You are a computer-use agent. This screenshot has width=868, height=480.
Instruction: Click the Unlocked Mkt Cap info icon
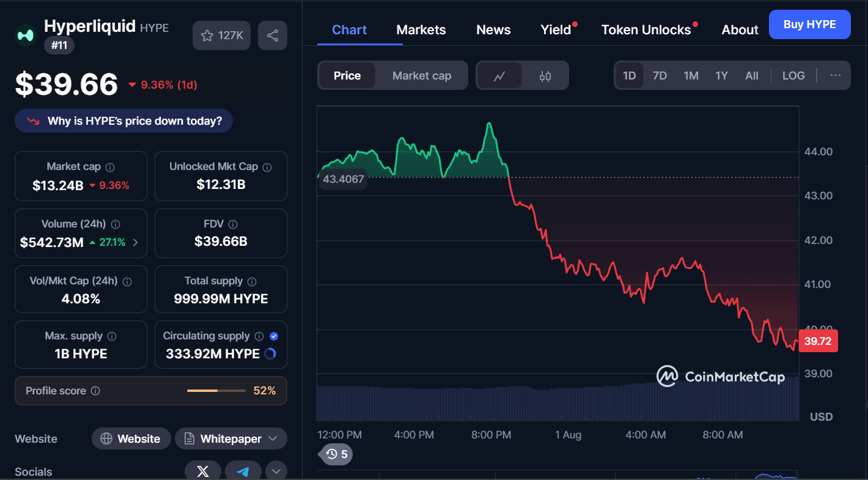pyautogui.click(x=267, y=167)
